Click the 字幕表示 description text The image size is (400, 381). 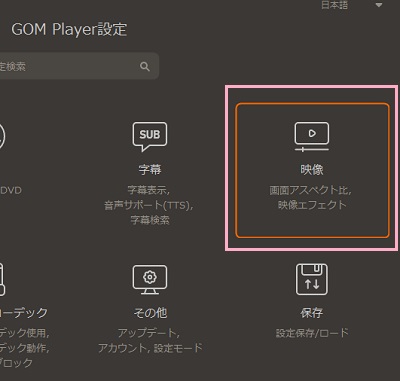tap(149, 190)
